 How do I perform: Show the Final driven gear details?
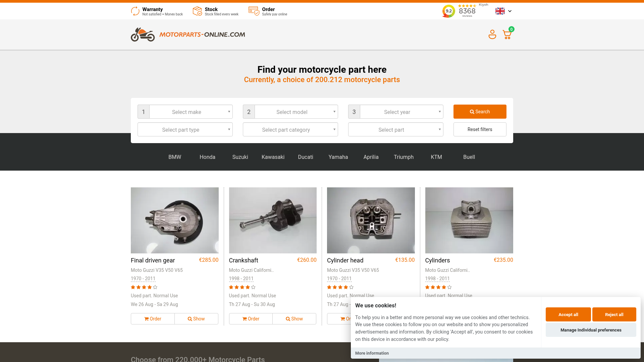pyautogui.click(x=196, y=319)
